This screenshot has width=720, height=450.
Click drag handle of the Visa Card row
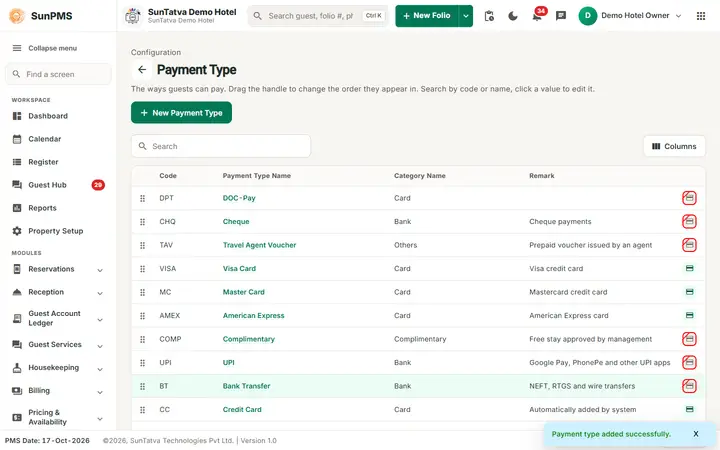142,269
